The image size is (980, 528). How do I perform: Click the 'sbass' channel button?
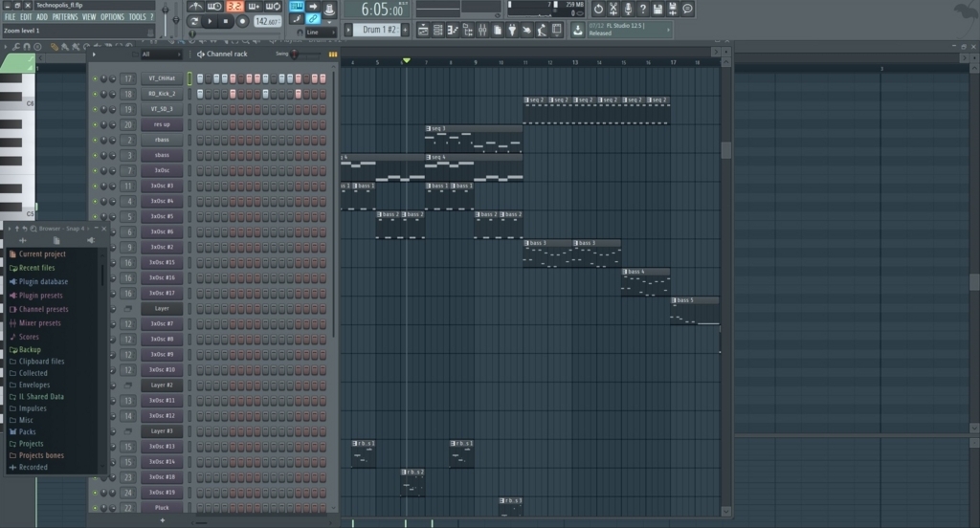tap(162, 155)
